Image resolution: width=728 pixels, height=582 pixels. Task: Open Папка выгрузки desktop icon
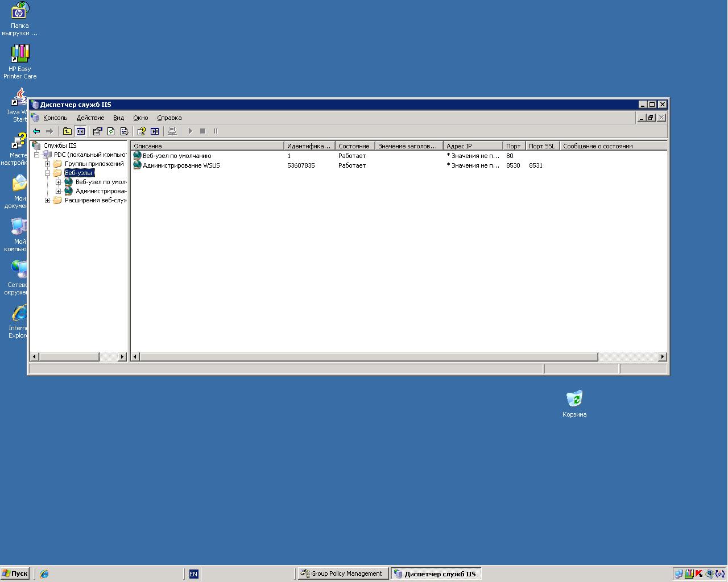point(19,19)
